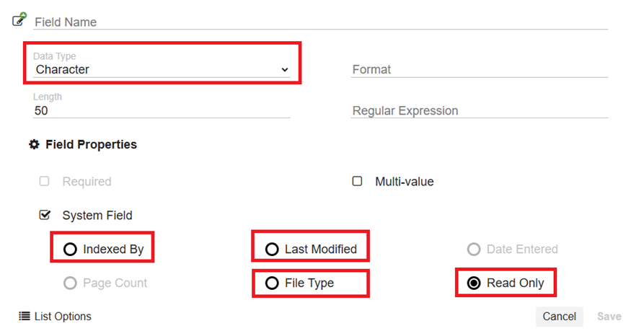
Task: Select the Last Modified radio option
Action: click(x=272, y=249)
